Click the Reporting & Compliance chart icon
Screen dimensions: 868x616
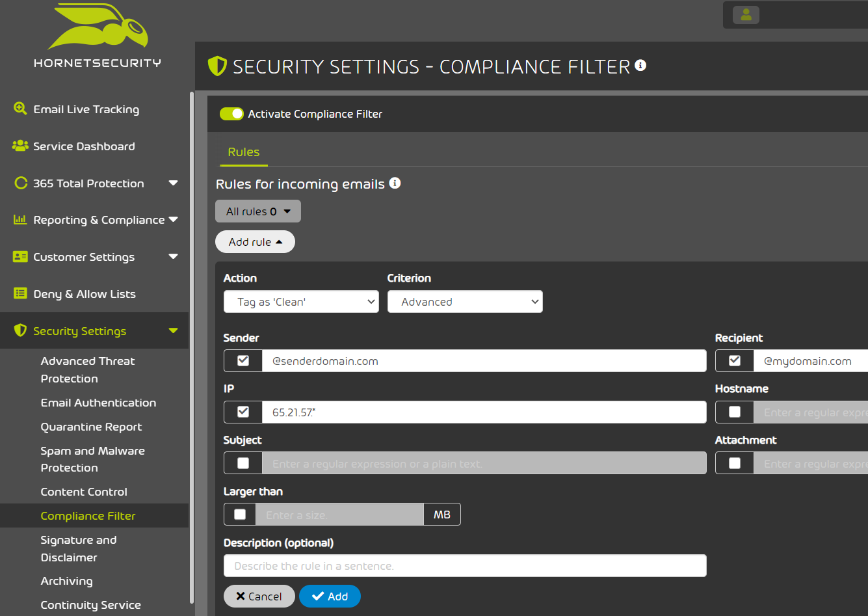click(x=20, y=219)
